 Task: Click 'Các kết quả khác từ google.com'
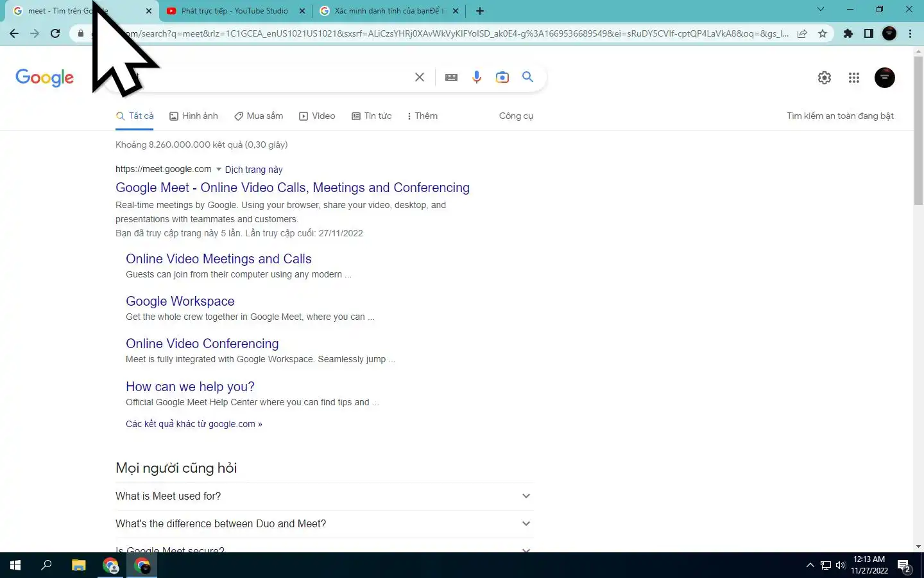click(x=194, y=424)
